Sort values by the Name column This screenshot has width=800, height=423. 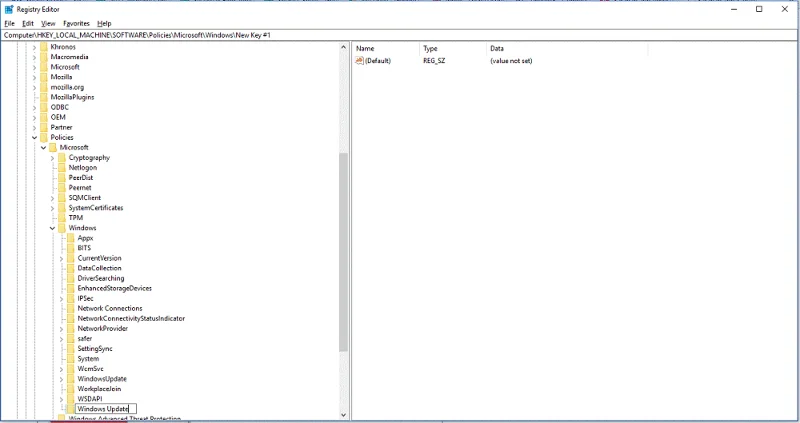point(386,48)
